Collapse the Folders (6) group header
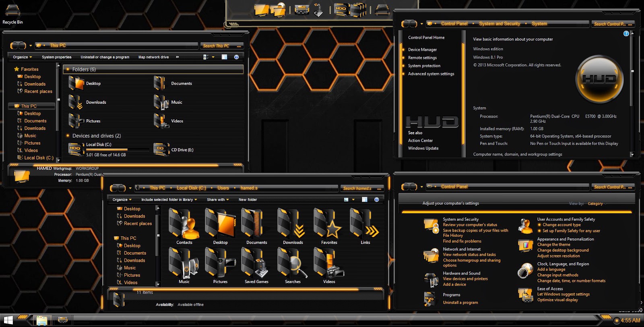The height and width of the screenshot is (327, 644). [x=153, y=69]
